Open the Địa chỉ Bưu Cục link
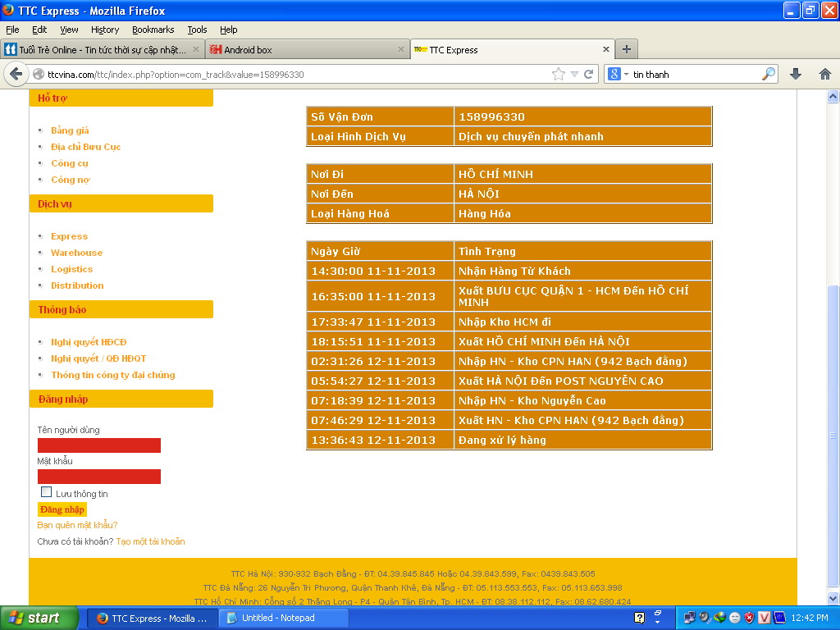840x630 pixels. click(85, 147)
